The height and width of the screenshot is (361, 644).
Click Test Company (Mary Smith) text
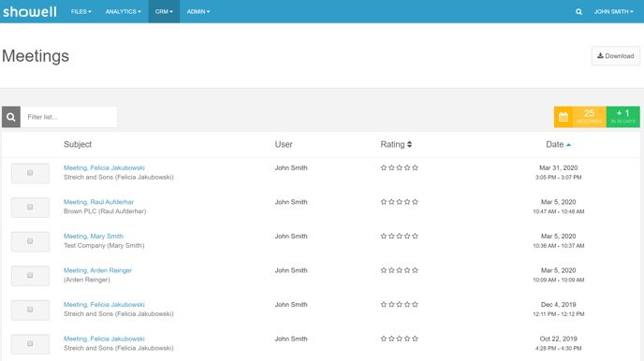(x=104, y=245)
